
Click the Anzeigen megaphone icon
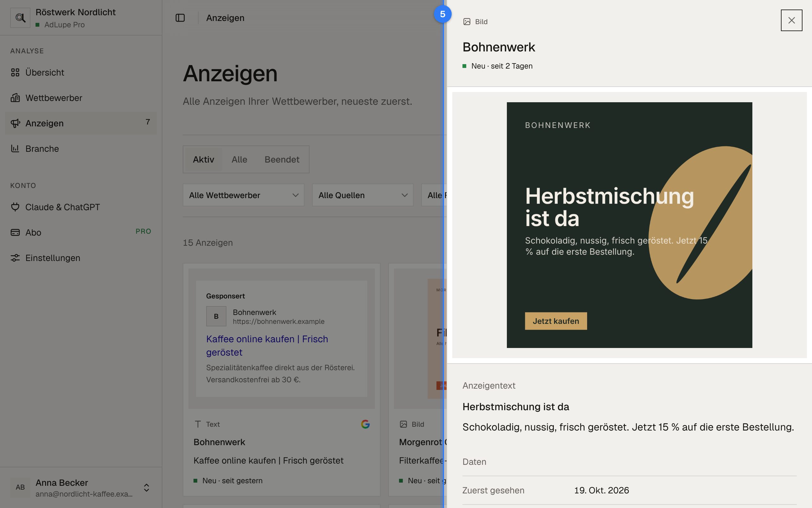(x=15, y=123)
